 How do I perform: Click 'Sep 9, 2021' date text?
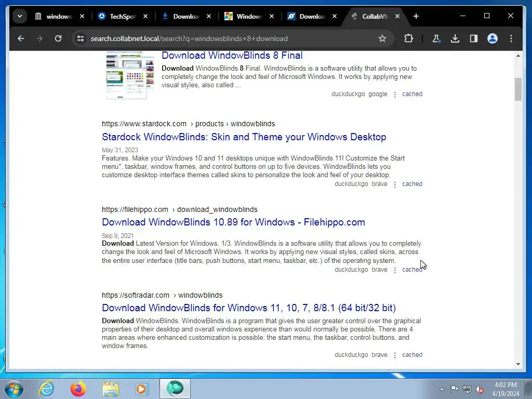[x=118, y=236]
